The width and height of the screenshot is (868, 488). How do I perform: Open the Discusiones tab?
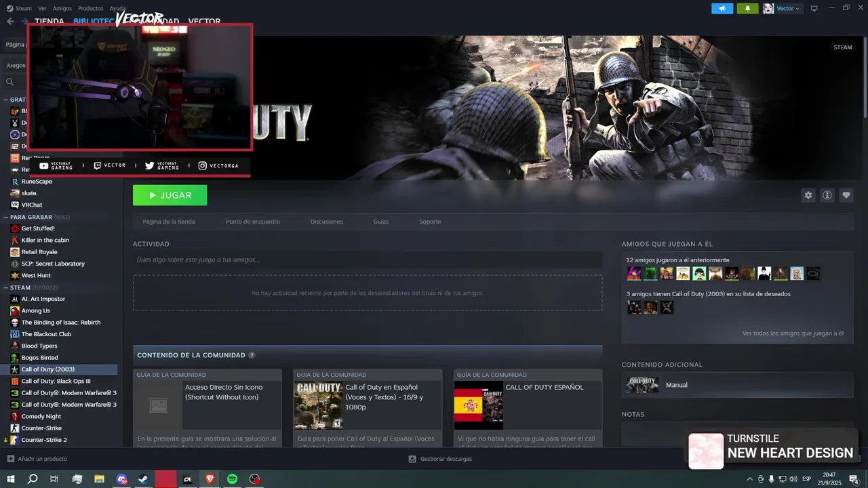[327, 222]
